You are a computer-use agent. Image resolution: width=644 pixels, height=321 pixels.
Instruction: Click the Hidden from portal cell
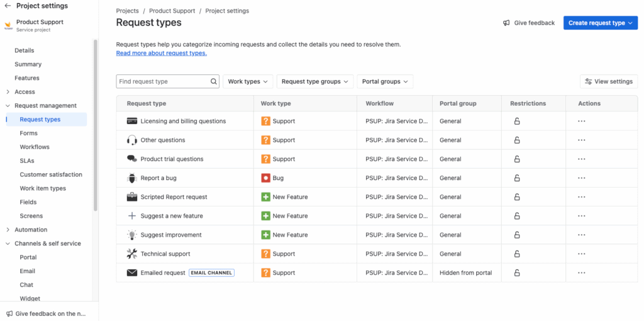(x=466, y=273)
